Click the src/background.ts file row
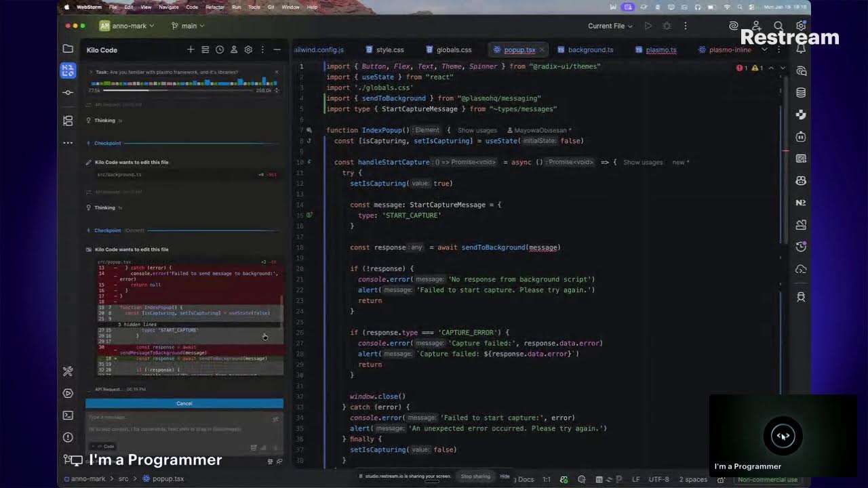The image size is (868, 488). (184, 175)
